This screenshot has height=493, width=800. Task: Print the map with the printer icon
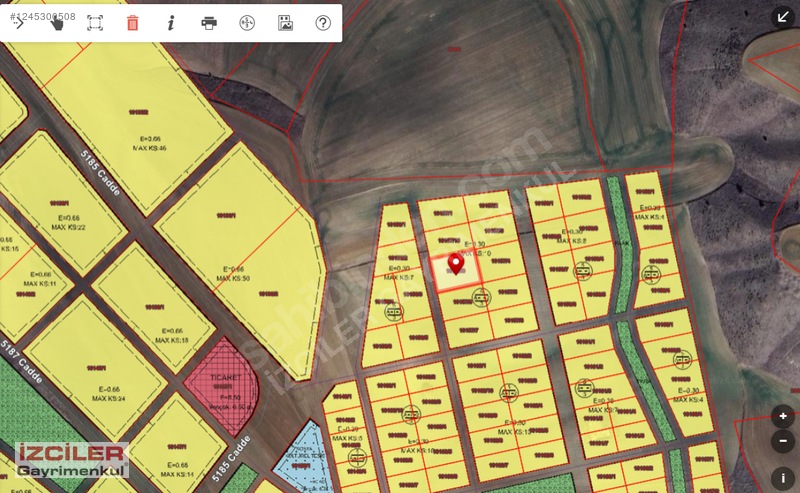tap(209, 23)
